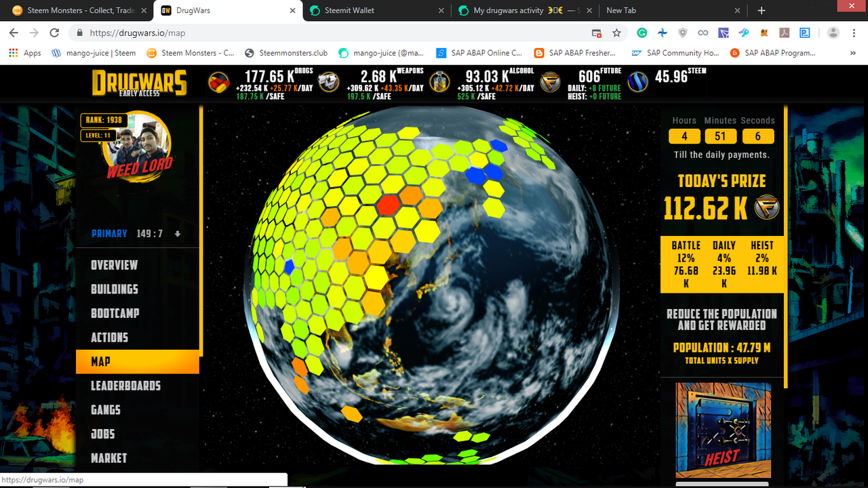Click the infinity loop extension icon

[703, 33]
